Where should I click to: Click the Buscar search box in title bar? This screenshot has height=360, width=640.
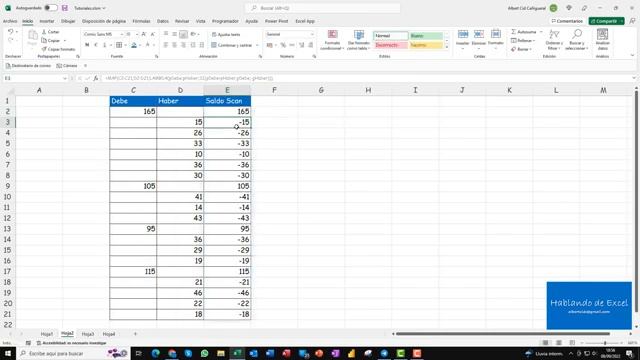[322, 8]
